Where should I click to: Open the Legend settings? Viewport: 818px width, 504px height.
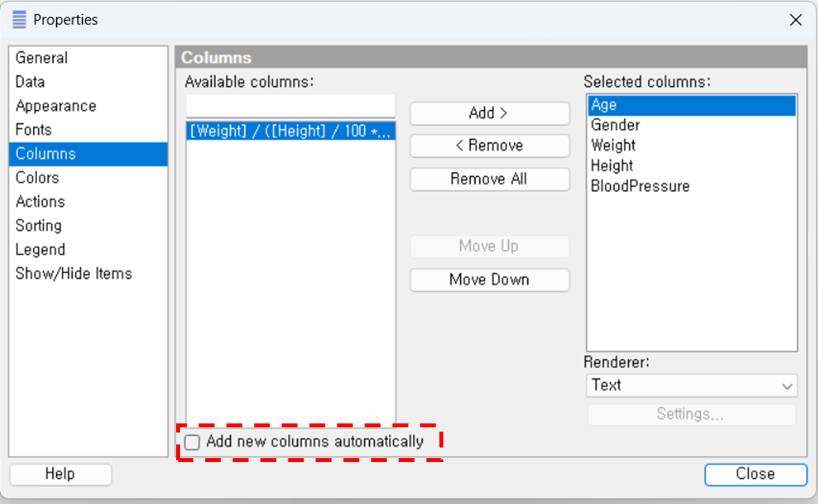(89, 250)
